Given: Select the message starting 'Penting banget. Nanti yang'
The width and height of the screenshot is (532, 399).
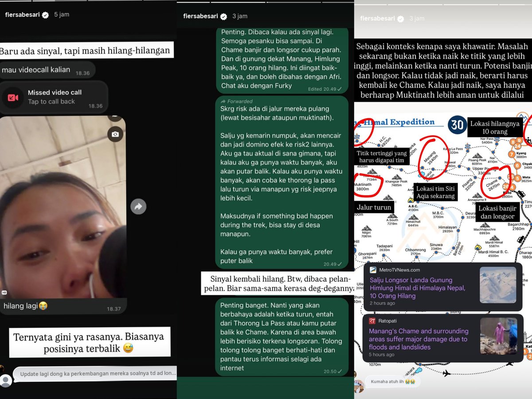Looking at the screenshot, I should coord(282,337).
